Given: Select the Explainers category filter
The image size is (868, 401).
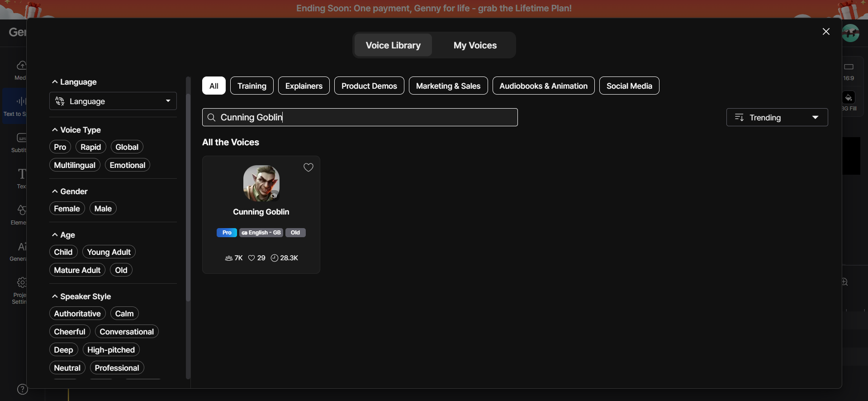Looking at the screenshot, I should [304, 86].
